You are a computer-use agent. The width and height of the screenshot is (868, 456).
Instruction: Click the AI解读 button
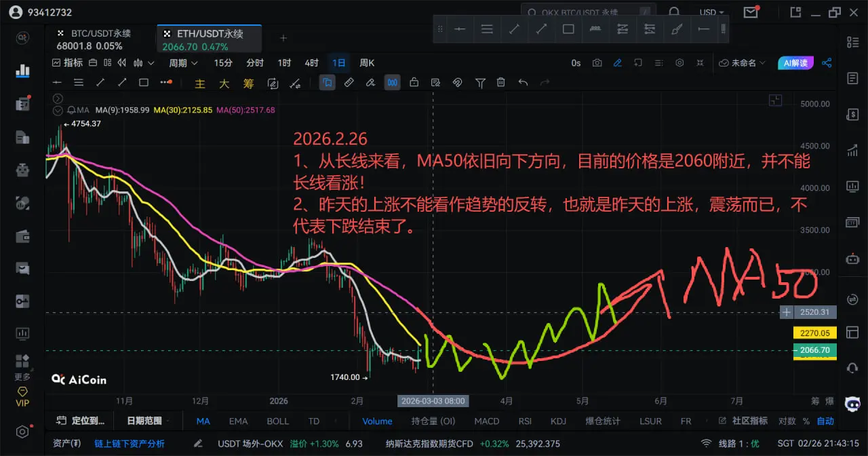coord(795,63)
